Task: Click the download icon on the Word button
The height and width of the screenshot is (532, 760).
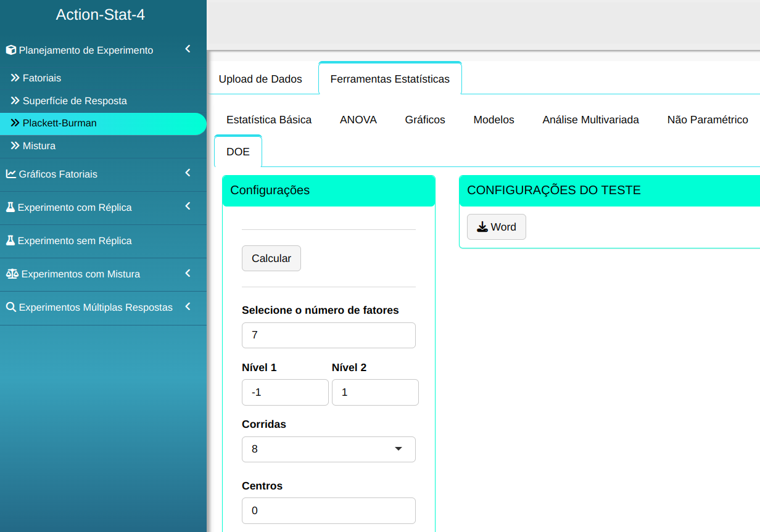Action: pos(482,227)
